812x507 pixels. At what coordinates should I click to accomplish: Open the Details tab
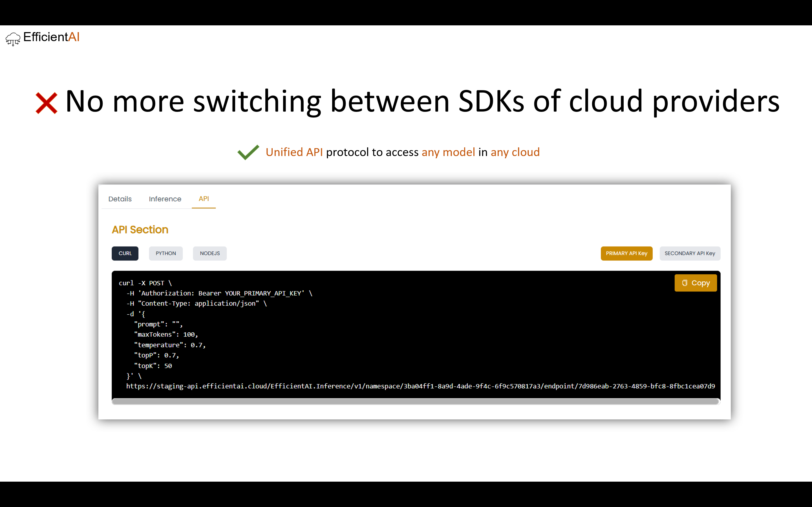[120, 199]
